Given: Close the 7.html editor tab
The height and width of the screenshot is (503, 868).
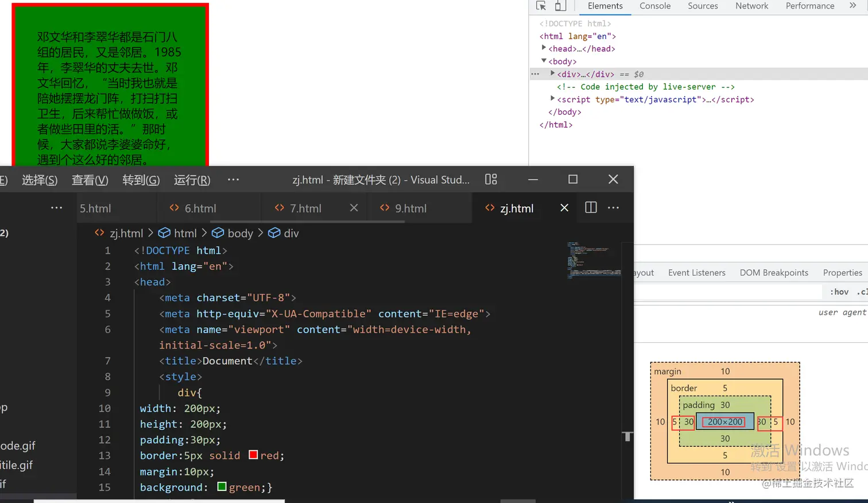Looking at the screenshot, I should coord(354,207).
